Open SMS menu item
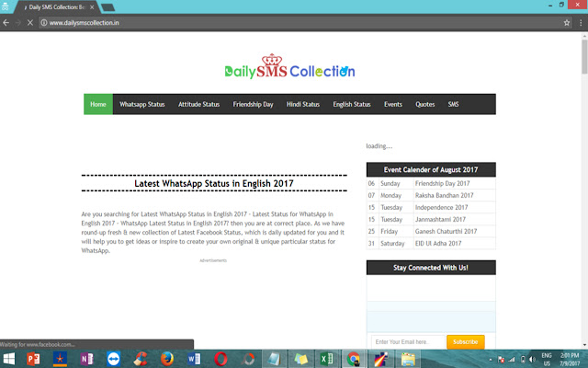 click(453, 104)
